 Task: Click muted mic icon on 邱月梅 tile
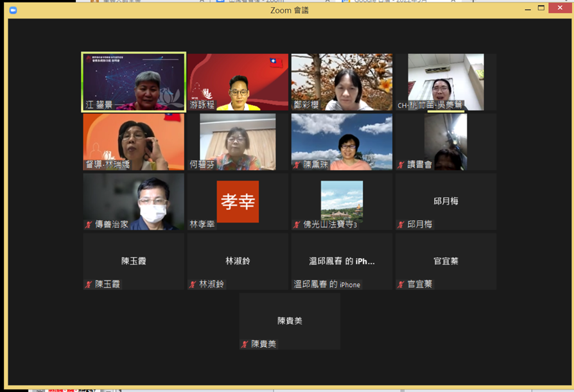pyautogui.click(x=401, y=225)
